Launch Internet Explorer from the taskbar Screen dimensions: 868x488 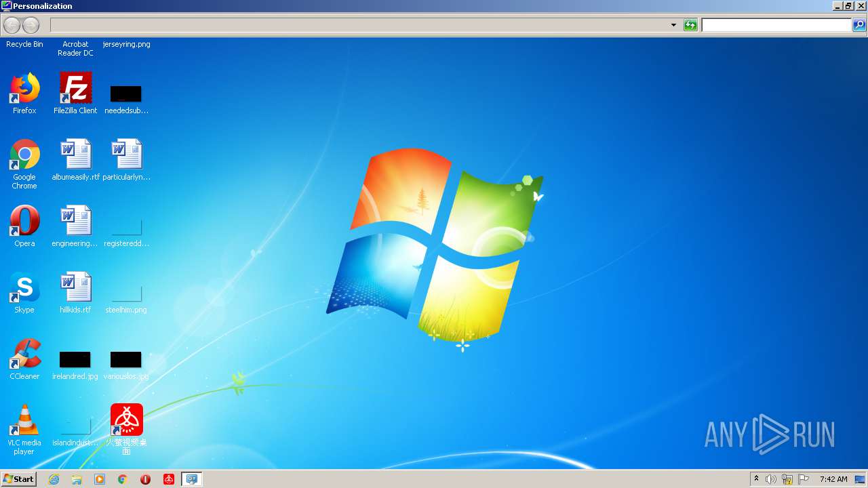[x=54, y=479]
